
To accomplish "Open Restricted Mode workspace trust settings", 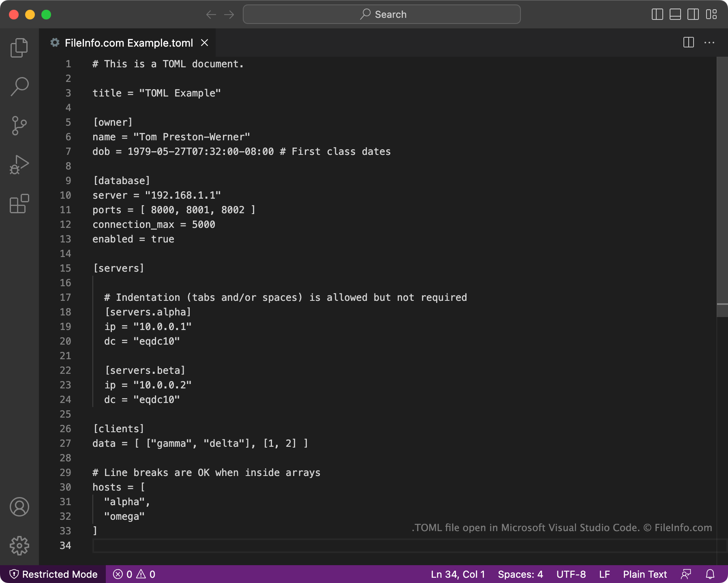I will click(53, 574).
